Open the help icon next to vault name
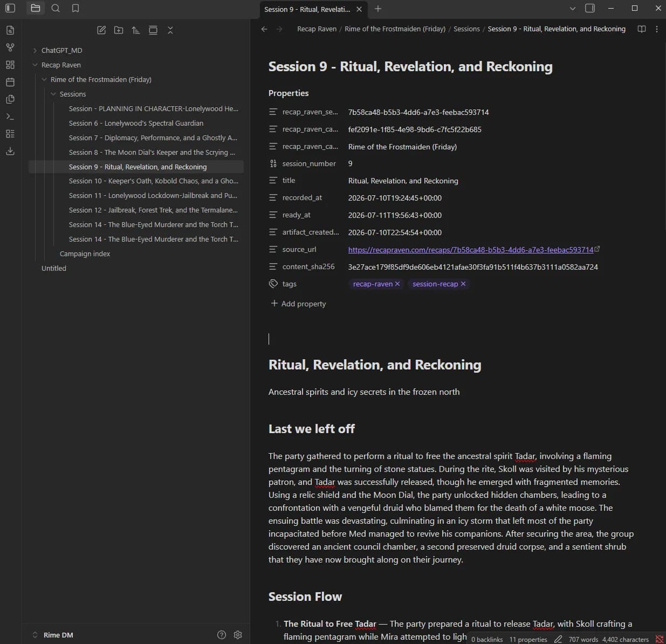Screen dimensions: 666x644 [x=222, y=635]
